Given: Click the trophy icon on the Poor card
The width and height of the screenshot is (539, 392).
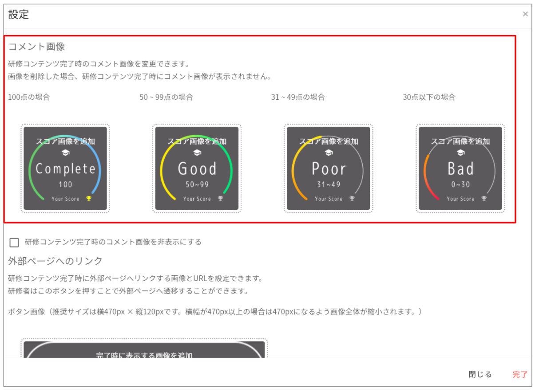Looking at the screenshot, I should 352,199.
